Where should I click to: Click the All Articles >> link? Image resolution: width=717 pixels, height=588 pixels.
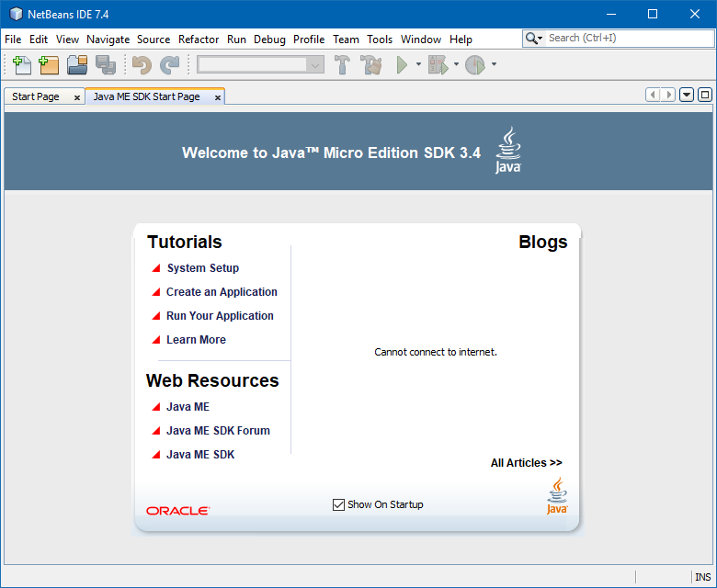point(527,463)
